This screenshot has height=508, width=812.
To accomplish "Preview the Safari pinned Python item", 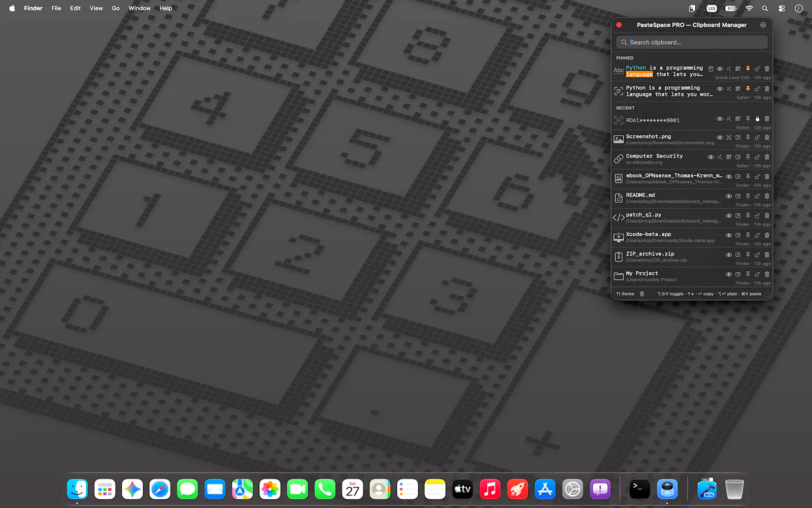I will coord(720,88).
